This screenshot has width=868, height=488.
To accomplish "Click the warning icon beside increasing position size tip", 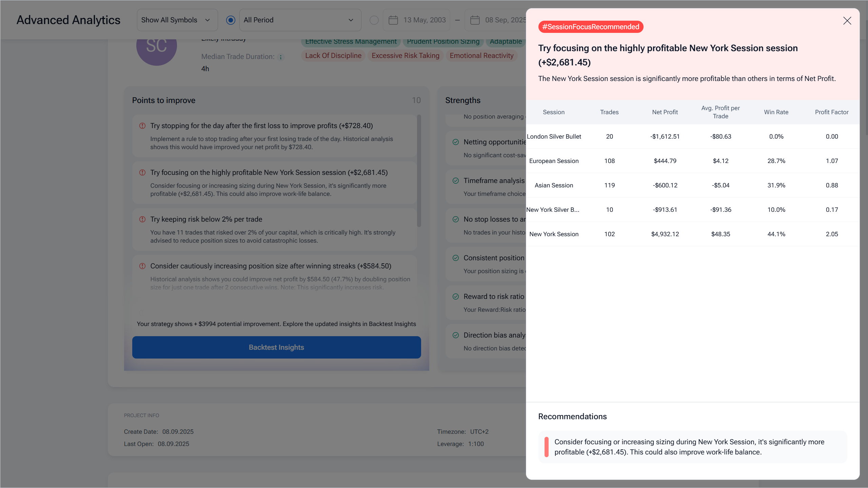I will pos(142,266).
